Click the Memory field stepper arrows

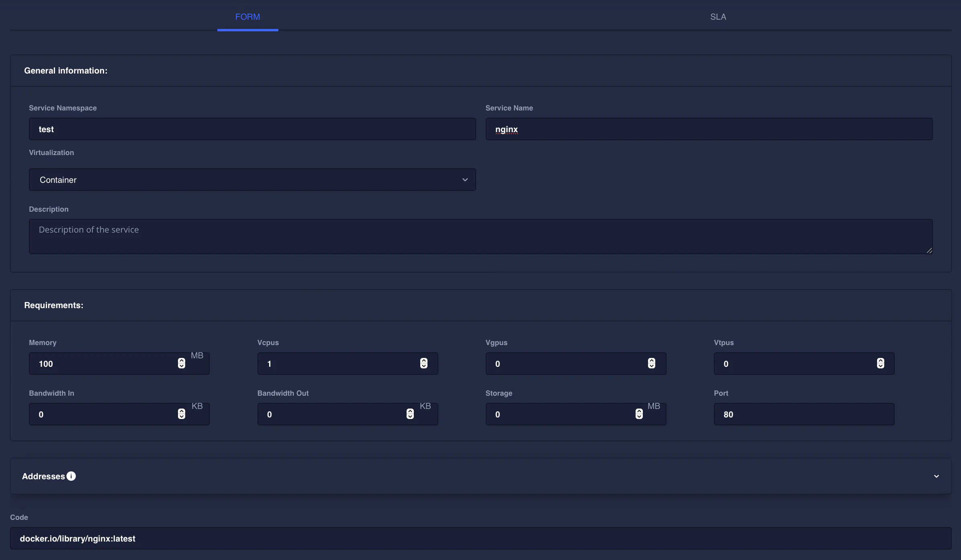pyautogui.click(x=182, y=363)
